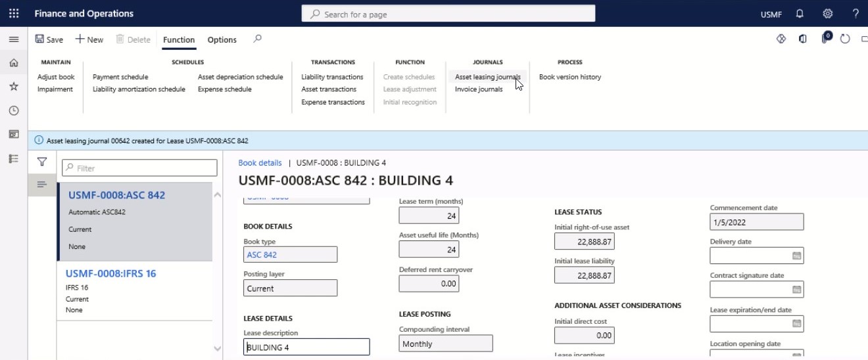Click the ASC 842 Book type link
Image resolution: width=868 pixels, height=360 pixels.
(x=262, y=255)
